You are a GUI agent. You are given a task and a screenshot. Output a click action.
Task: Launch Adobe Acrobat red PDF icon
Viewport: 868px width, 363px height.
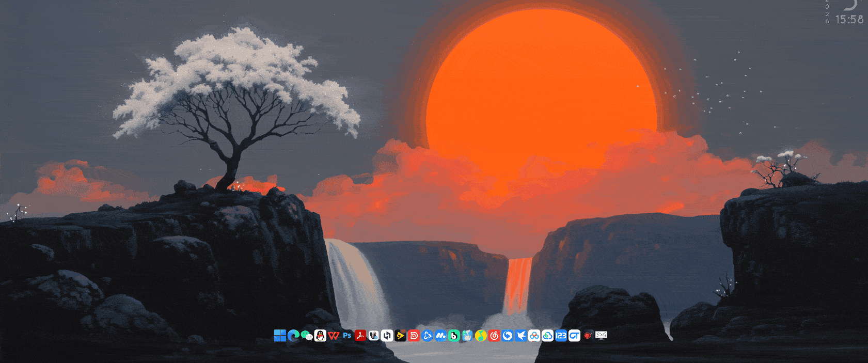point(360,336)
